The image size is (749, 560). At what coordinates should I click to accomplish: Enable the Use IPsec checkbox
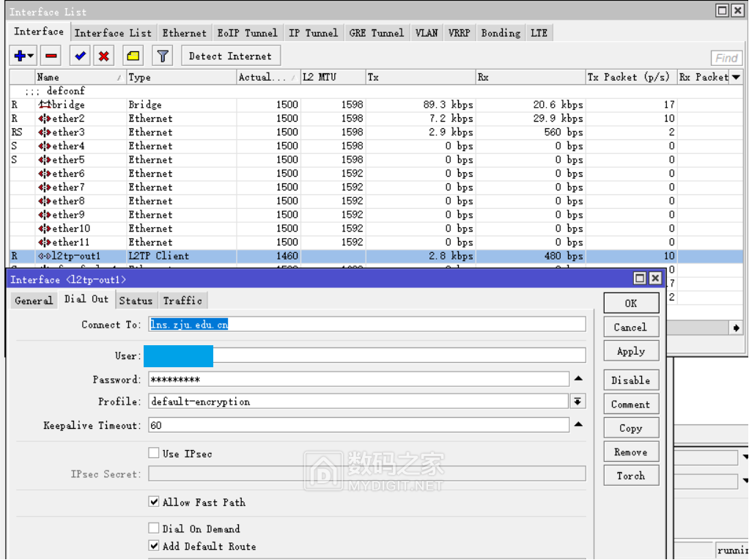[154, 453]
